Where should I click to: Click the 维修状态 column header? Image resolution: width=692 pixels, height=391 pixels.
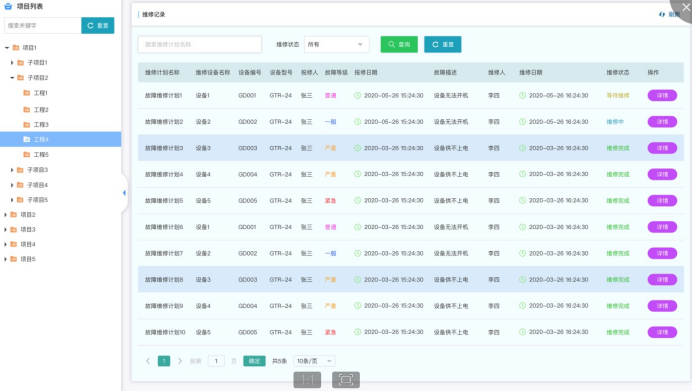618,72
